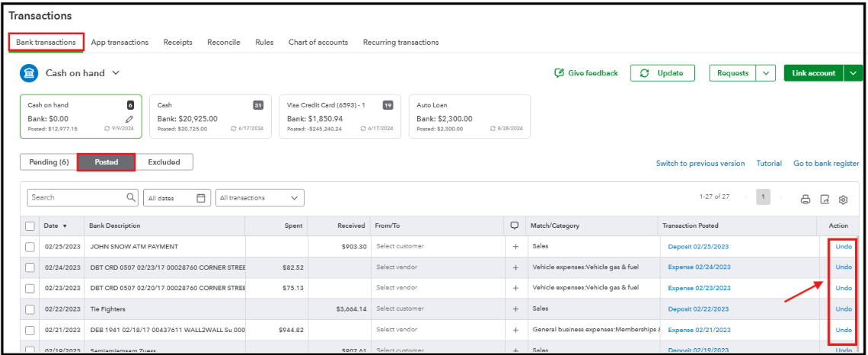
Task: Select the Cash account card
Action: (210, 117)
